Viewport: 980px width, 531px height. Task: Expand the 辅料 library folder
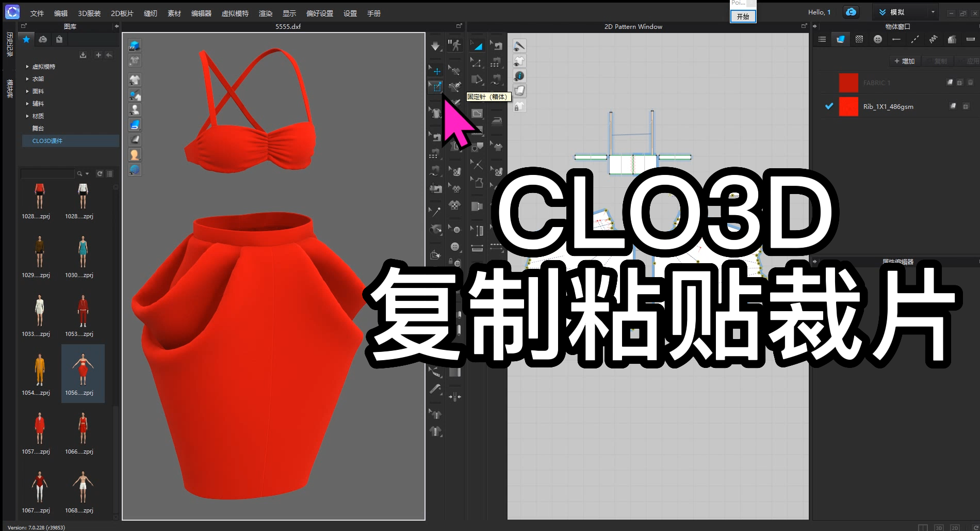coord(27,104)
